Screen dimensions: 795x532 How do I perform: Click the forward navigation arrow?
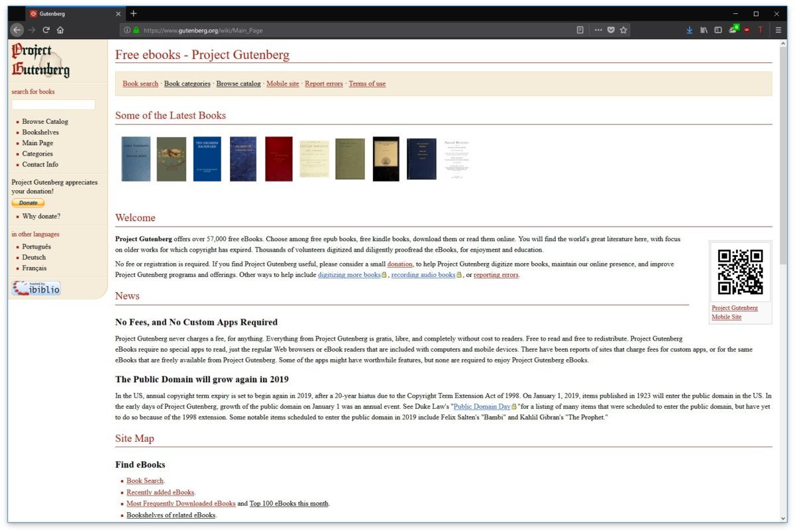(32, 30)
